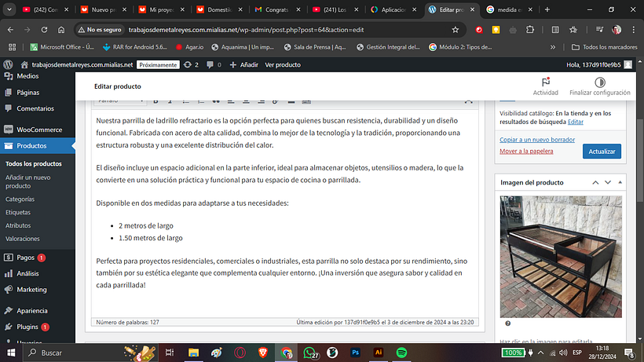Viewport: 644px width, 362px height.
Task: Open Atributos submenu item
Action: point(18,225)
